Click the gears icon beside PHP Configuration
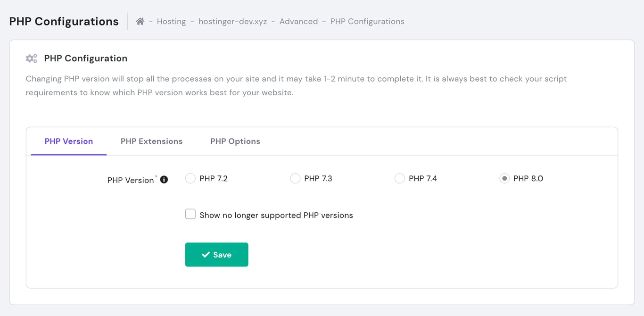 (31, 58)
